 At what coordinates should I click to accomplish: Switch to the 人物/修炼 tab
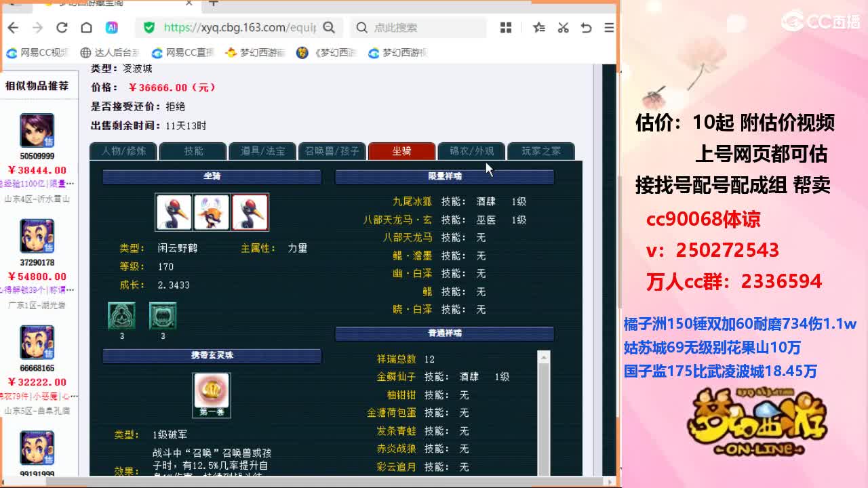click(x=123, y=151)
